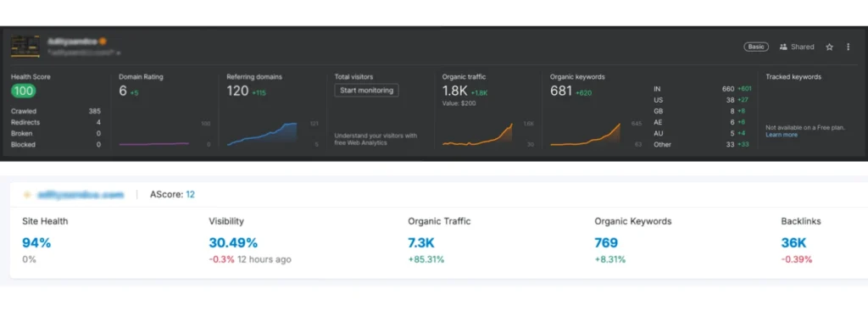Click the AScore value 12
The height and width of the screenshot is (311, 868).
click(191, 195)
